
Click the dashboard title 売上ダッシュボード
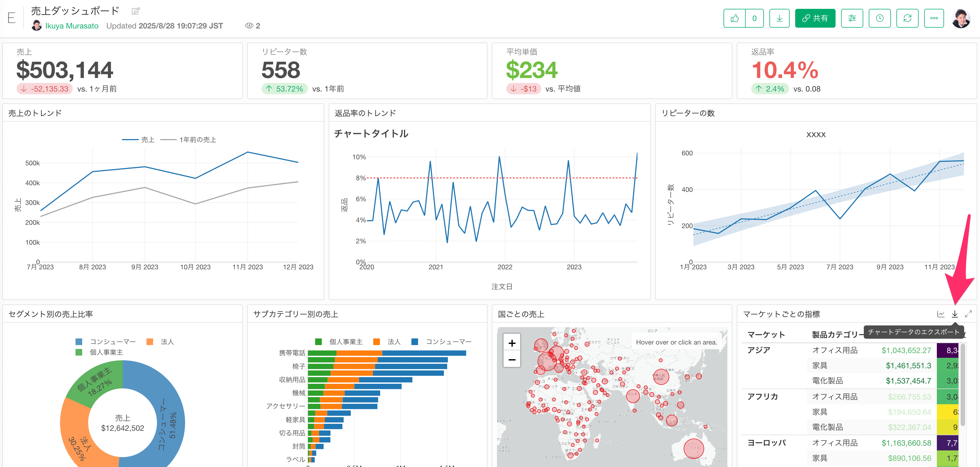pos(75,11)
